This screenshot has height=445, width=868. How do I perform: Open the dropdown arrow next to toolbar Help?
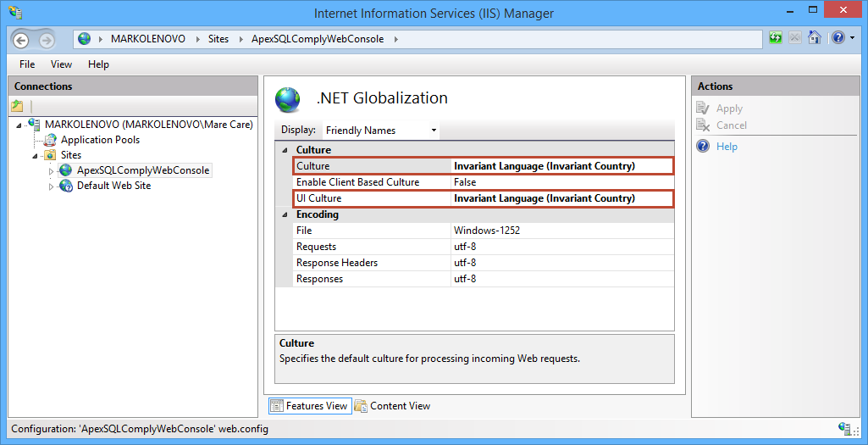pyautogui.click(x=852, y=38)
